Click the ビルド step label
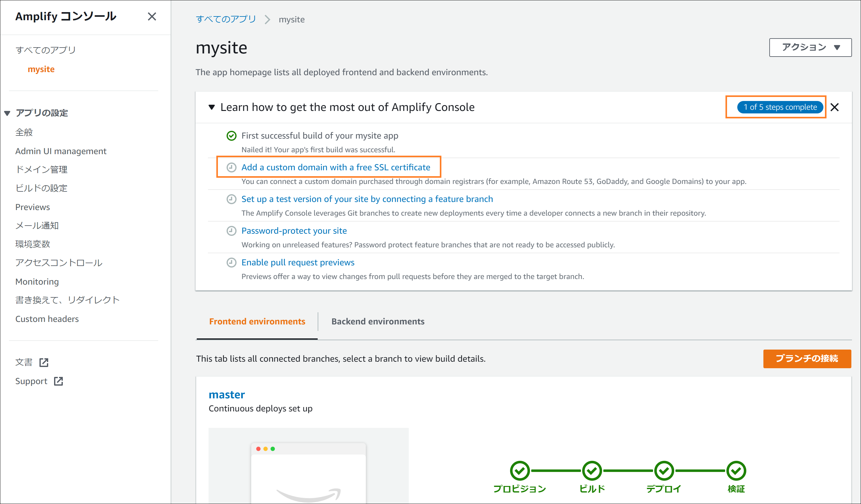This screenshot has width=861, height=504. pyautogui.click(x=592, y=489)
